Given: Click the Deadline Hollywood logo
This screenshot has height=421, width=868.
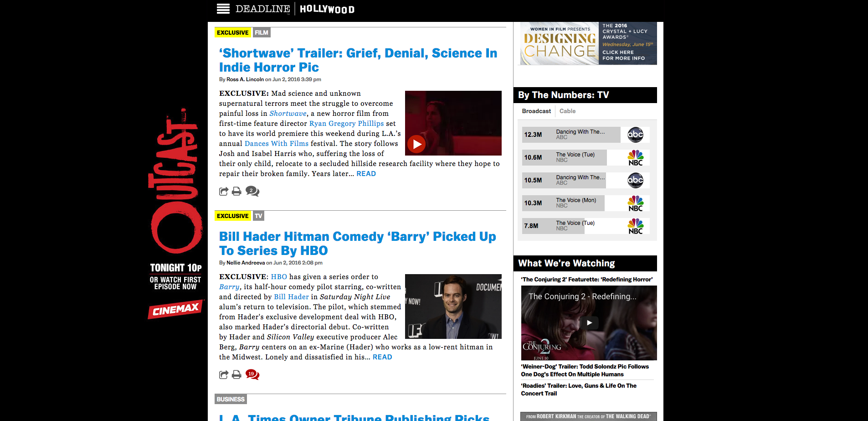Looking at the screenshot, I should [x=295, y=9].
